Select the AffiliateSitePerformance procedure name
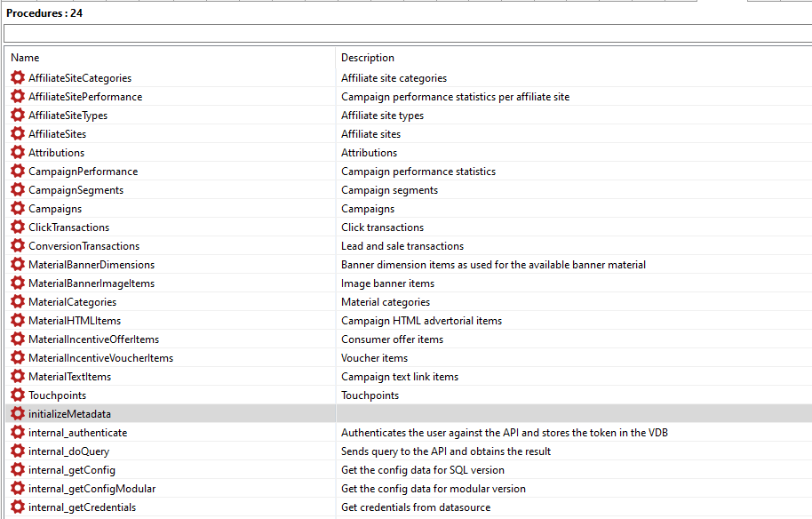This screenshot has height=519, width=812. point(85,97)
